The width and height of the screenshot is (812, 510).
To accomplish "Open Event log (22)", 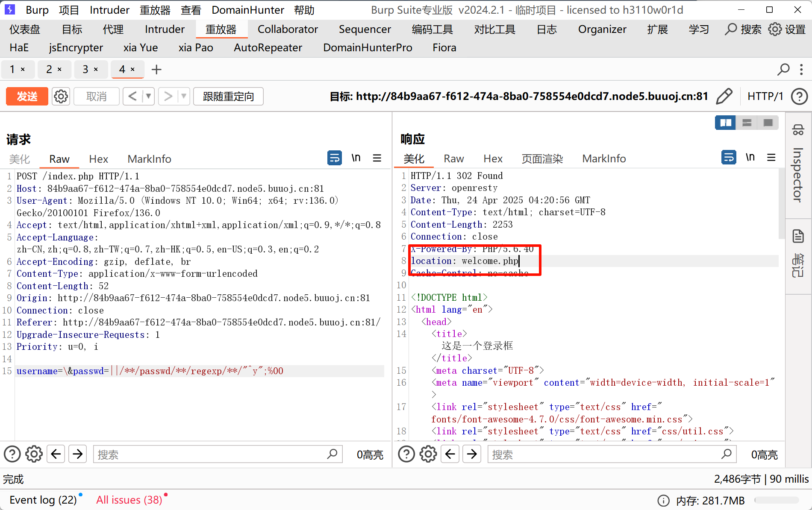I will (x=43, y=500).
